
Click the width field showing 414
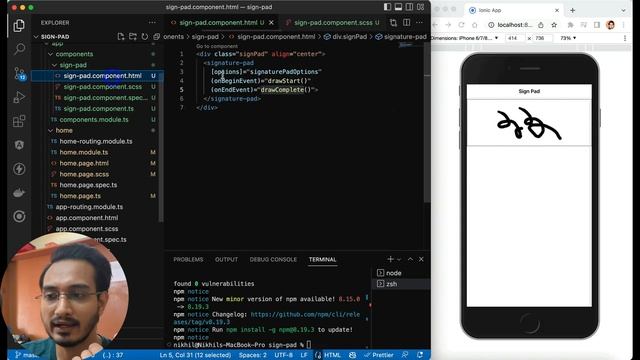(515, 38)
